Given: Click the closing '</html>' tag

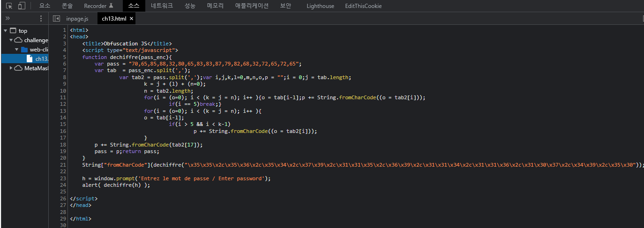Looking at the screenshot, I should coord(81,219).
